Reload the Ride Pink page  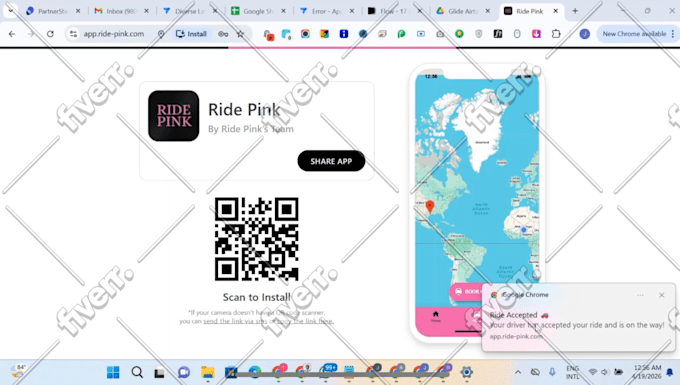point(50,34)
